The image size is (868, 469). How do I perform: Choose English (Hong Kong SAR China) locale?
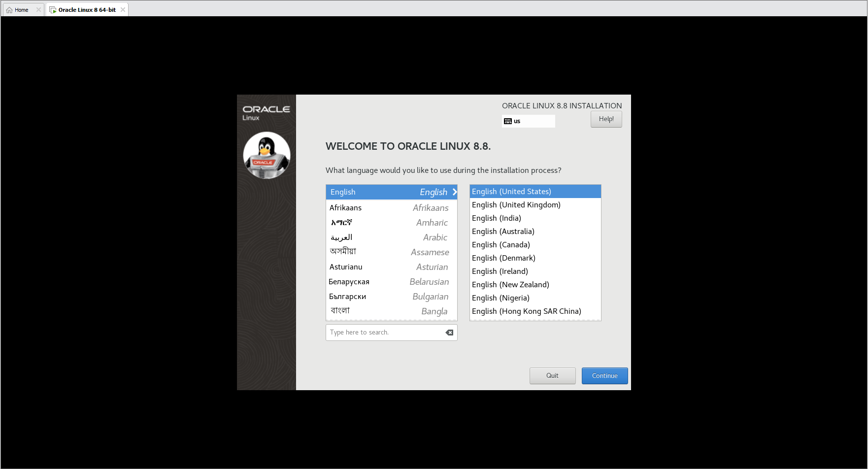(535, 311)
